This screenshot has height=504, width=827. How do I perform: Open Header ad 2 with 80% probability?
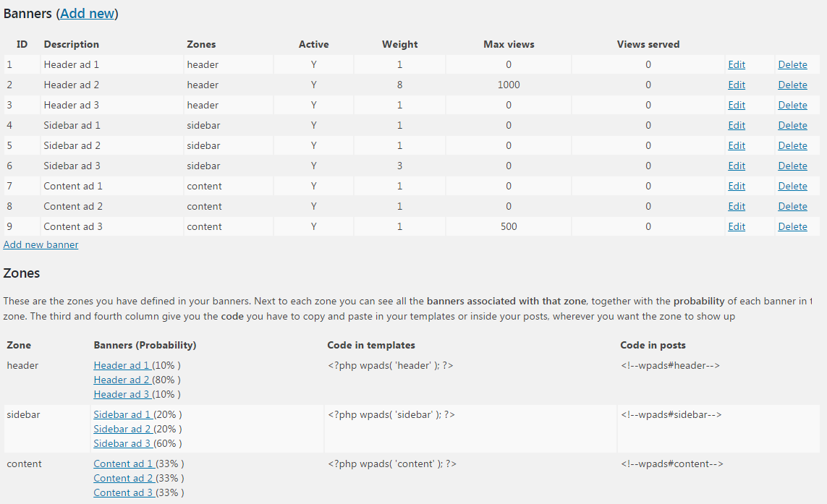tap(122, 380)
